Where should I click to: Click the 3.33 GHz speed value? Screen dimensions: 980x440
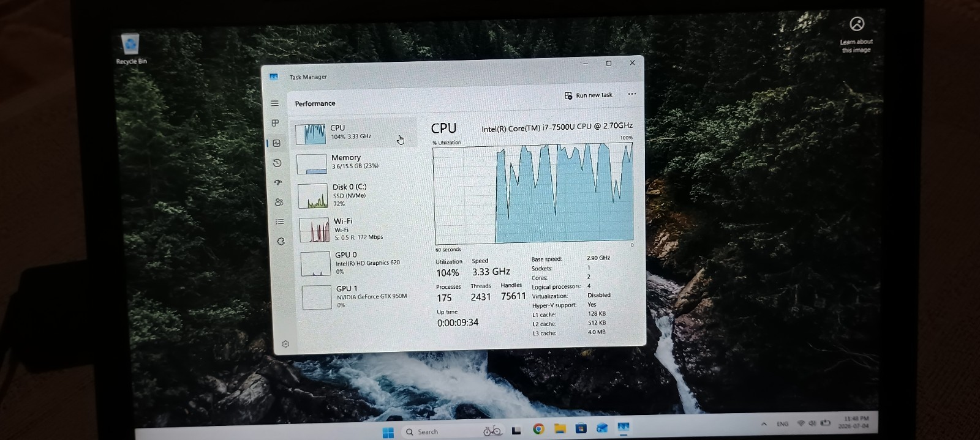[x=491, y=272]
